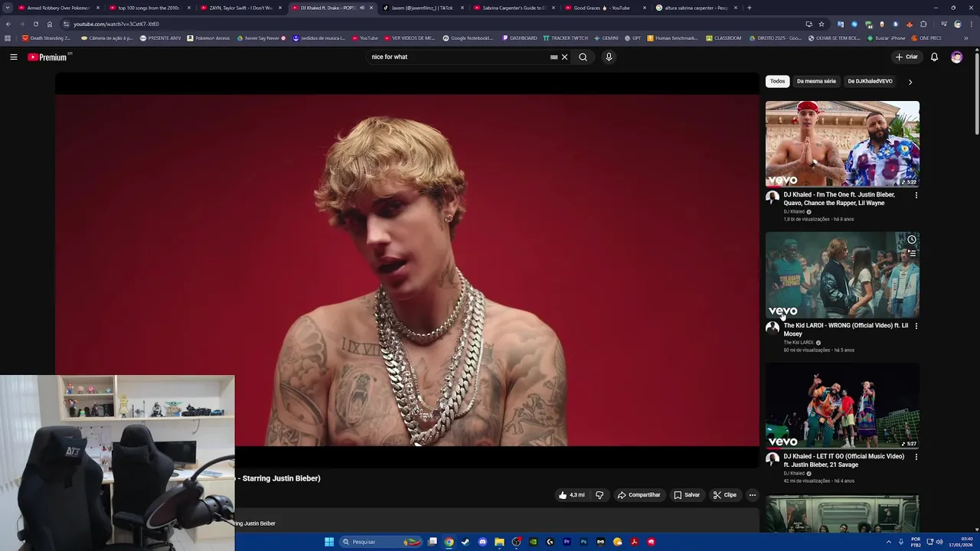
Task: Open The Kid LAROI WRONG title link
Action: pos(845,330)
